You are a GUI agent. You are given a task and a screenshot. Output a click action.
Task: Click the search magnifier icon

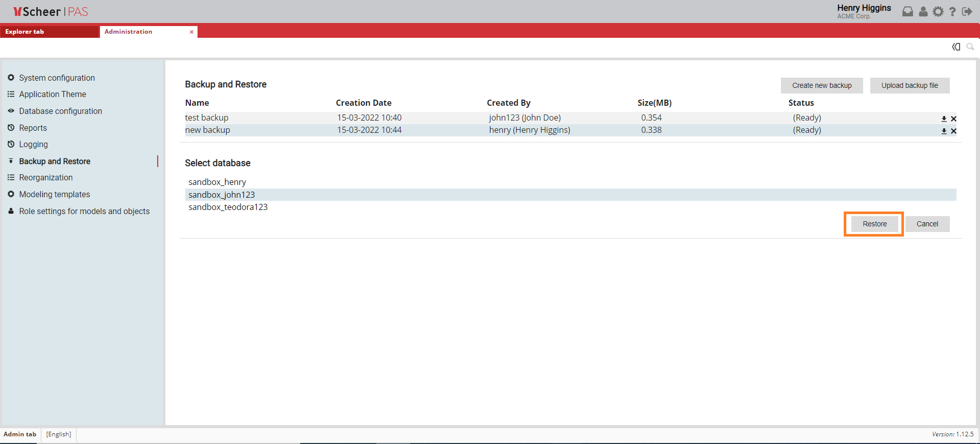pos(970,47)
